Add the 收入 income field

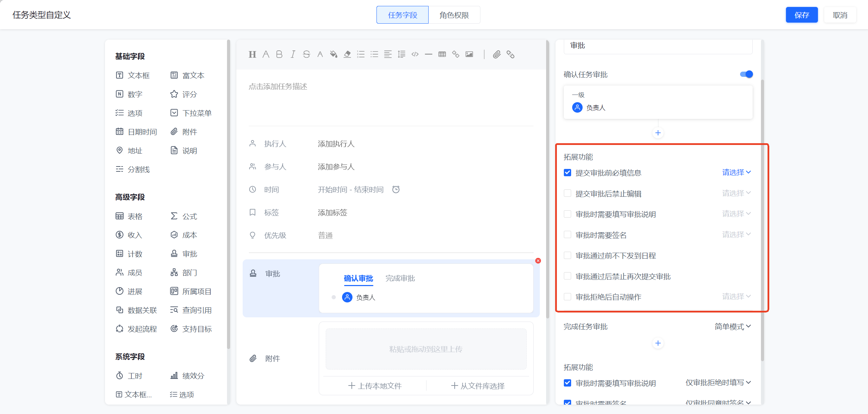129,235
